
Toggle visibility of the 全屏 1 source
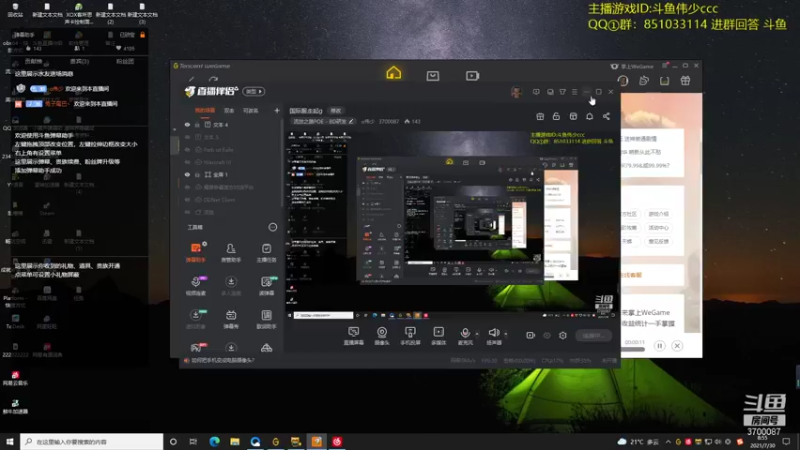pyautogui.click(x=187, y=174)
